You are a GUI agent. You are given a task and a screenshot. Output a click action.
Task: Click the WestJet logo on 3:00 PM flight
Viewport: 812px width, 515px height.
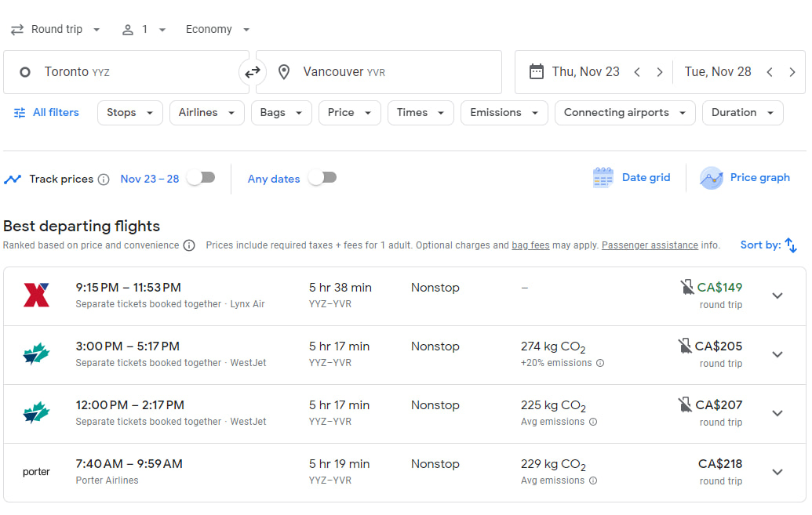(x=35, y=354)
